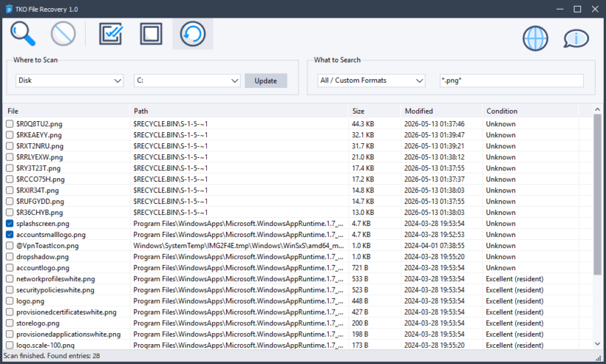Sort by the File column header
606x364 pixels.
pos(67,111)
